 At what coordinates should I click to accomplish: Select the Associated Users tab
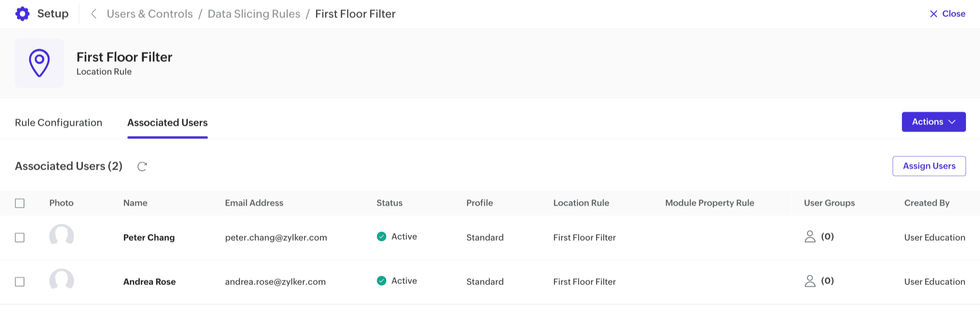click(167, 123)
